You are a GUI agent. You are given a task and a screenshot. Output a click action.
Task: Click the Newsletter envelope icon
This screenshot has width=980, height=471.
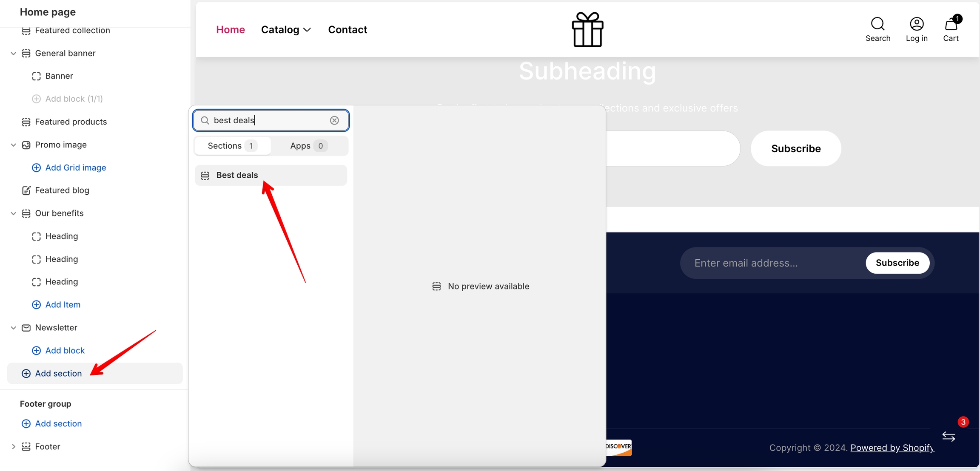pos(26,328)
